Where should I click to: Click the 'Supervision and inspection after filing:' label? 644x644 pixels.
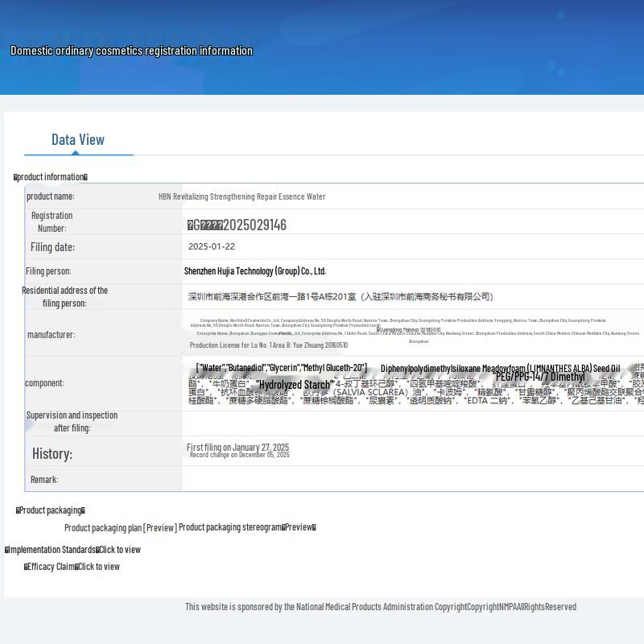click(72, 421)
